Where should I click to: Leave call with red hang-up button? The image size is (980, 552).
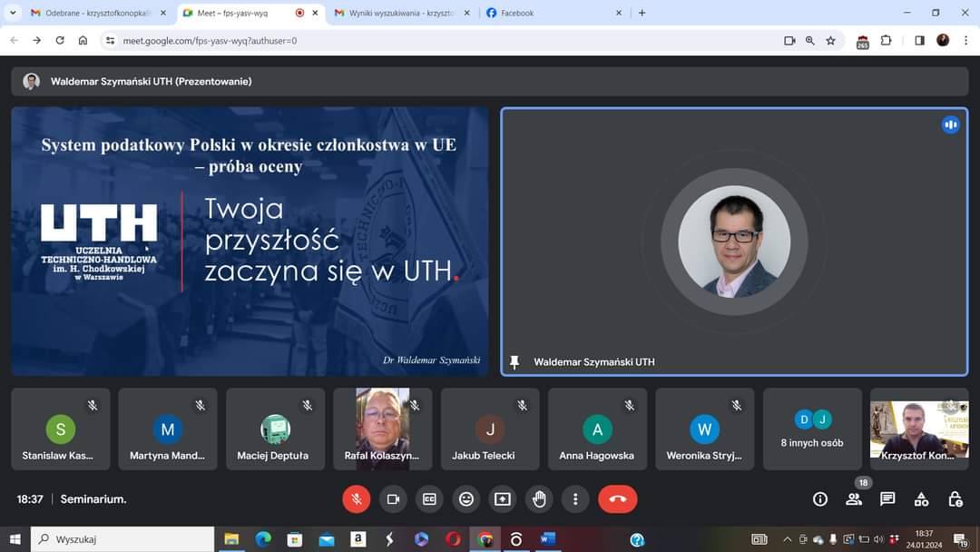point(618,498)
